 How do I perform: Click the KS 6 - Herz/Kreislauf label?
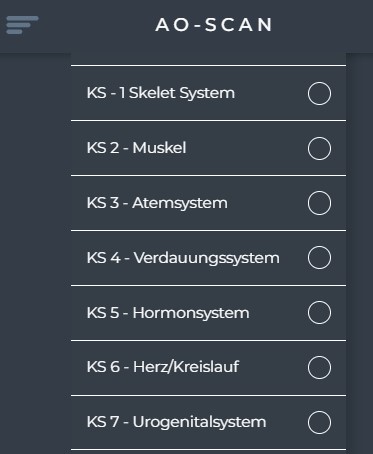163,367
